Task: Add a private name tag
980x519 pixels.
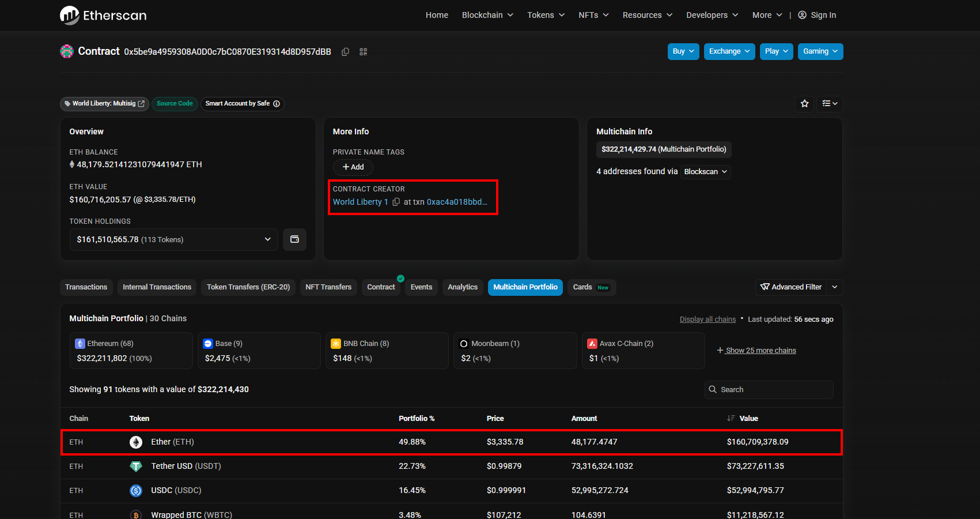Action: click(353, 167)
